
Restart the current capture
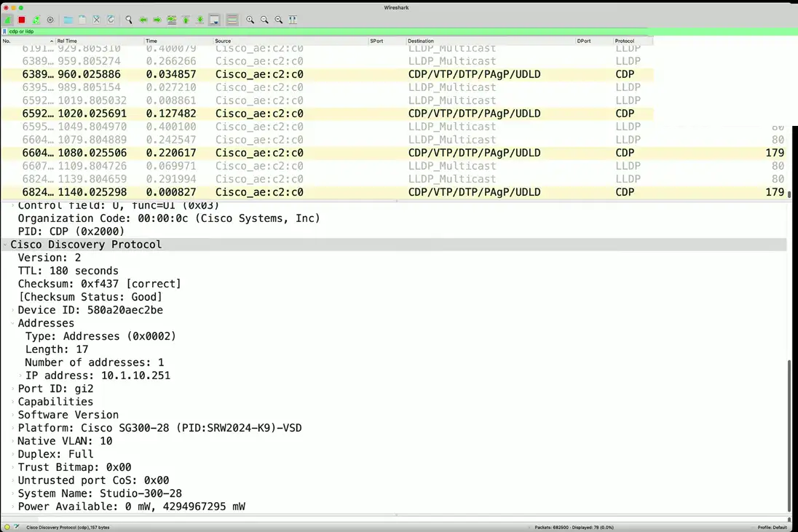(x=36, y=20)
